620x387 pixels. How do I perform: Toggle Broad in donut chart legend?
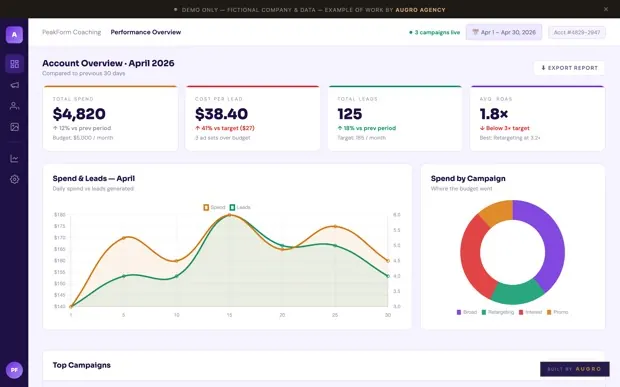tap(467, 312)
